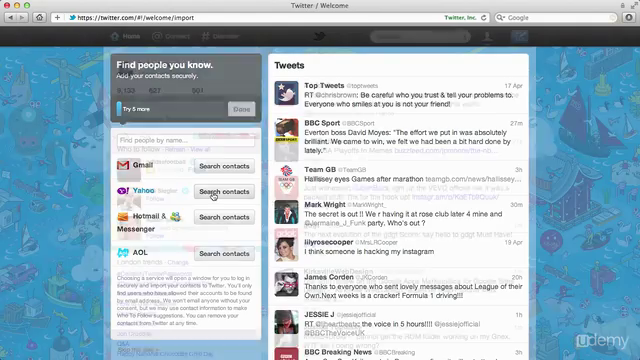The height and width of the screenshot is (360, 640).
Task: Click the Twitter navbar search box
Action: [x=420, y=37]
